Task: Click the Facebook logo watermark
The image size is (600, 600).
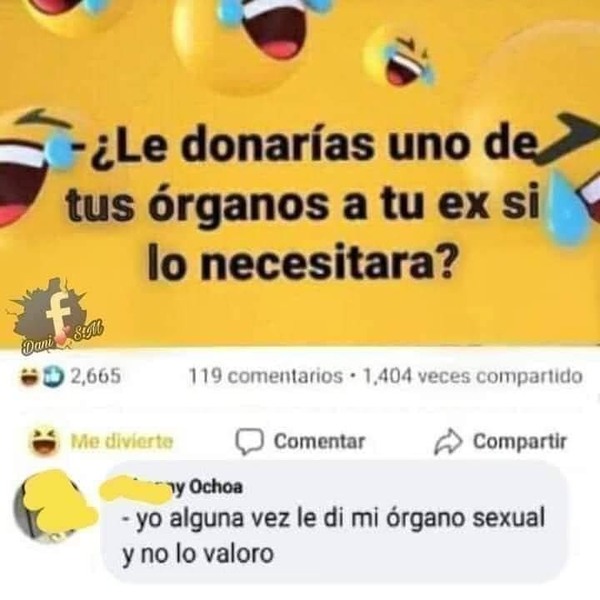Action: click(54, 316)
